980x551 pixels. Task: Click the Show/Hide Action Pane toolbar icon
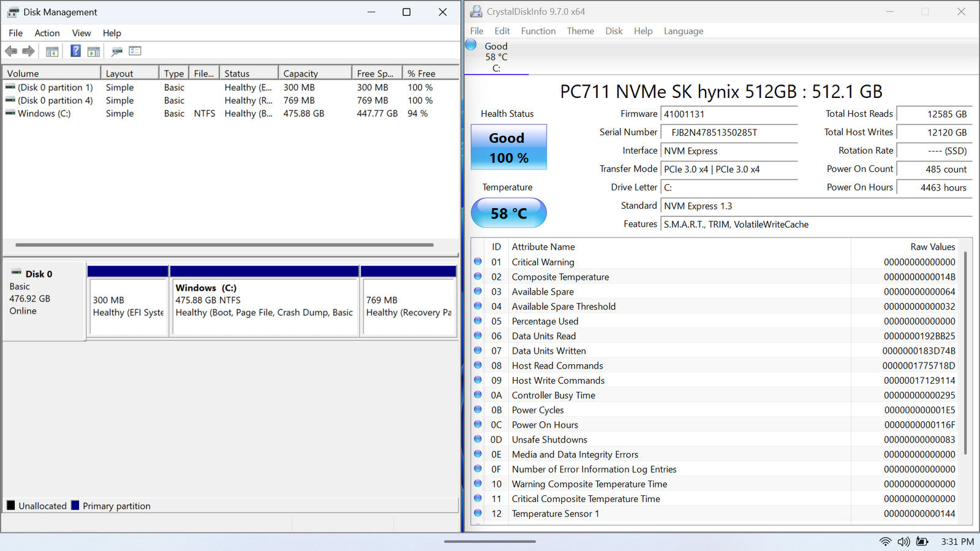94,51
